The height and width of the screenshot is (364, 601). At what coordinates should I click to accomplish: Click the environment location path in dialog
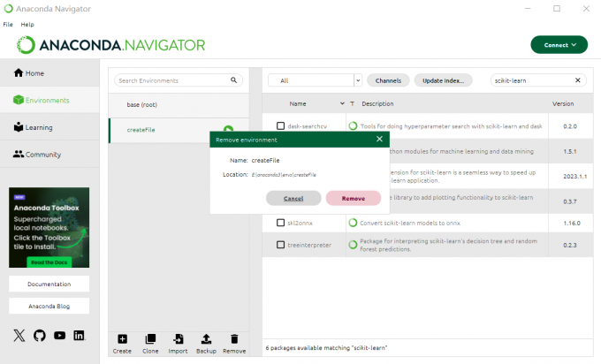pyautogui.click(x=284, y=175)
